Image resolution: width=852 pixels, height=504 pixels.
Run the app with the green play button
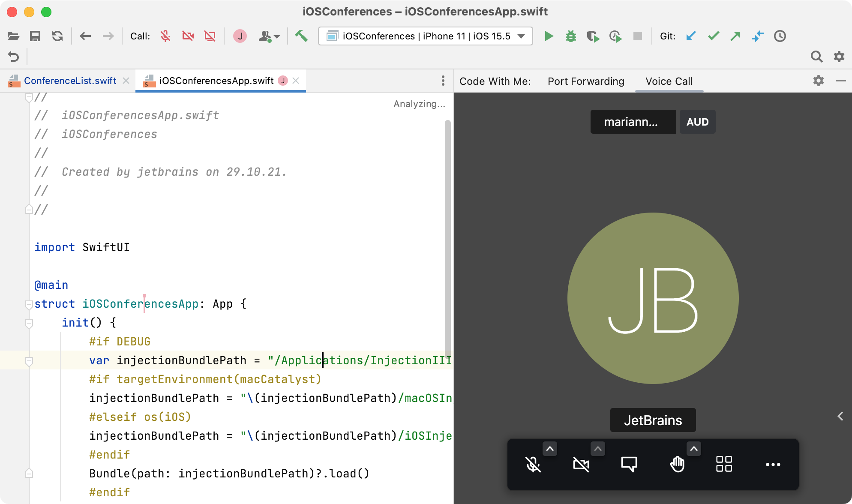tap(549, 36)
